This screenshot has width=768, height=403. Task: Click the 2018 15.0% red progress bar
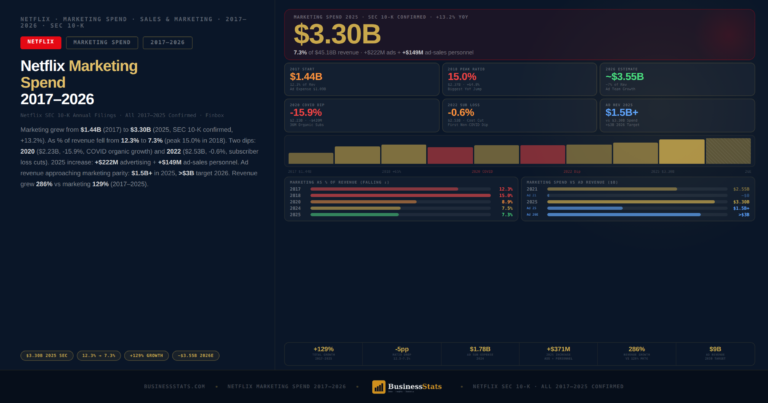pyautogui.click(x=400, y=195)
